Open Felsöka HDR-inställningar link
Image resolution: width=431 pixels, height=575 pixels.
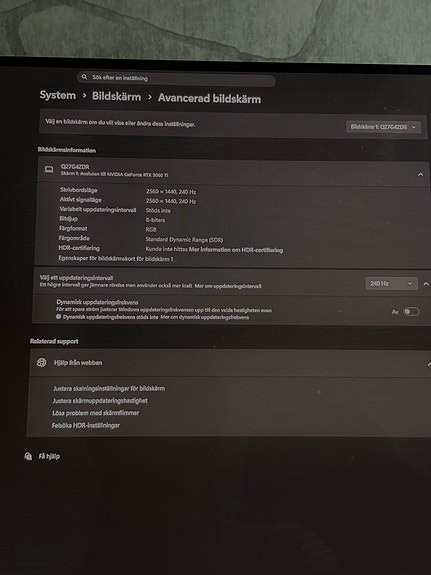[x=86, y=425]
